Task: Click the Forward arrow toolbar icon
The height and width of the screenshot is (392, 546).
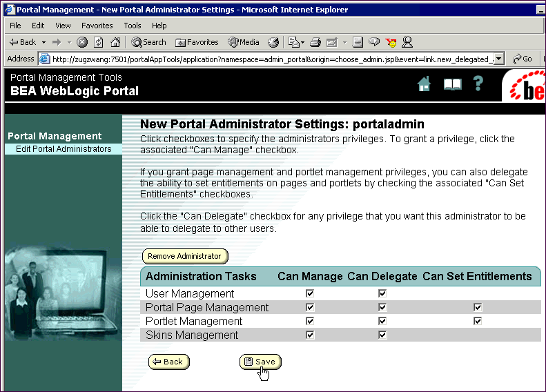Action: click(57, 42)
